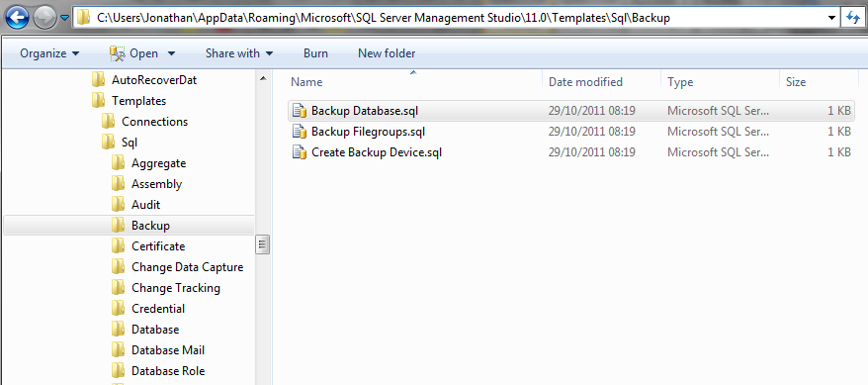This screenshot has width=868, height=385.
Task: Click the Forward navigation arrow button
Action: pyautogui.click(x=44, y=18)
